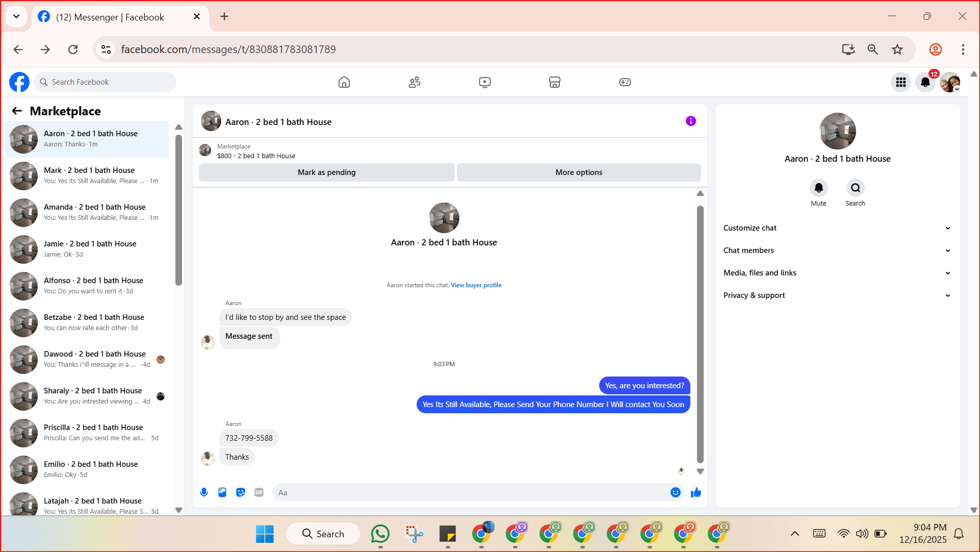Attach a photo with the image icon

[222, 492]
